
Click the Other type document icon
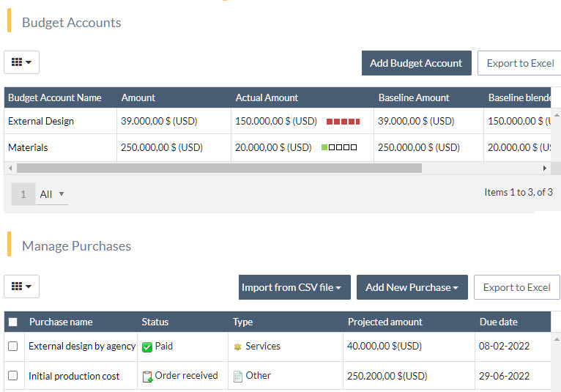[237, 376]
